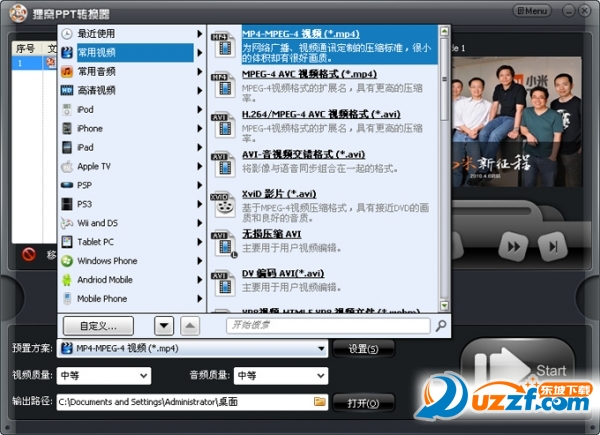Select the XviD 影片 (*.avi) format
The width and height of the screenshot is (600, 435).
(x=323, y=205)
